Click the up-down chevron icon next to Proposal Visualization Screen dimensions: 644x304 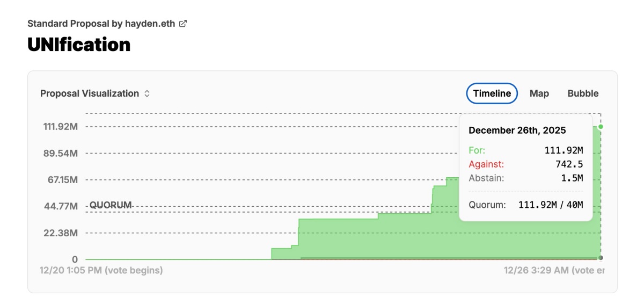(147, 93)
